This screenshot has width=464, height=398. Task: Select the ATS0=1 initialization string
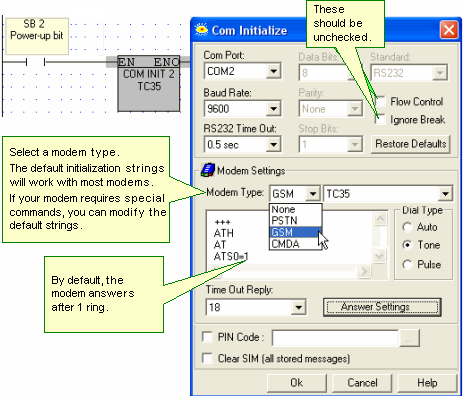(x=231, y=256)
